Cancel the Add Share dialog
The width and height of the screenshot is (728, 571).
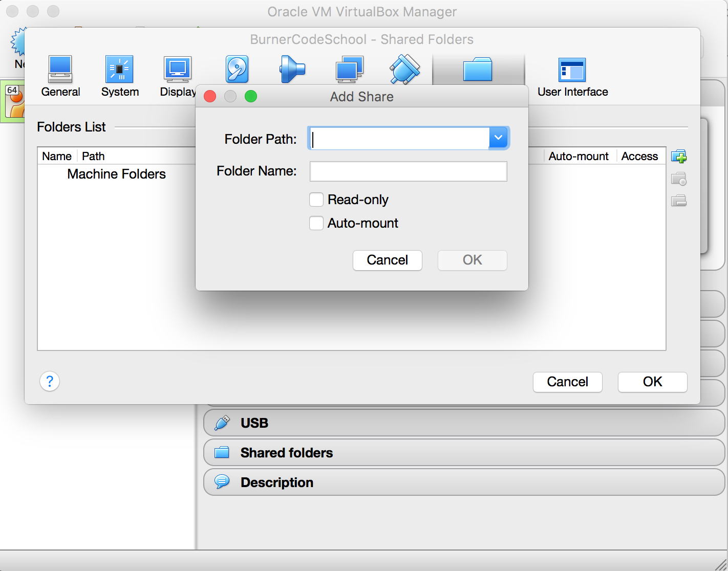pos(388,260)
